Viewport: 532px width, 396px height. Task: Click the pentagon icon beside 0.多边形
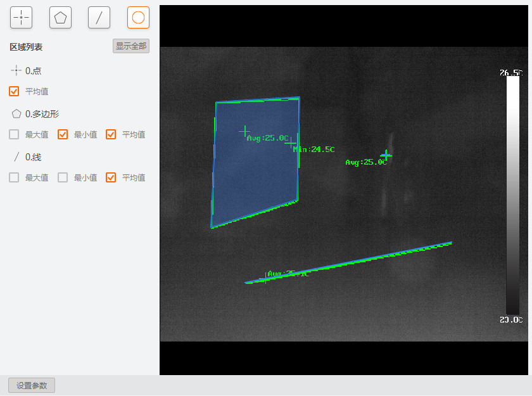16,114
